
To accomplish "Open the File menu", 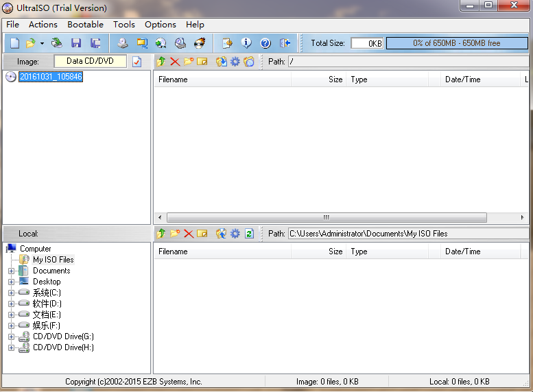I will click(12, 25).
